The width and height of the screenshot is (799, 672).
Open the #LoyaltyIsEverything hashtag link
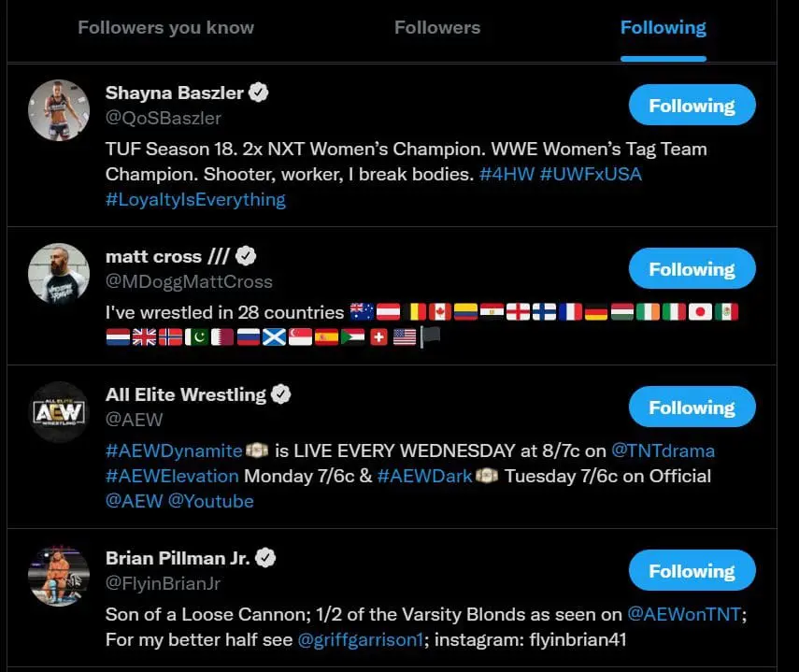click(x=195, y=199)
